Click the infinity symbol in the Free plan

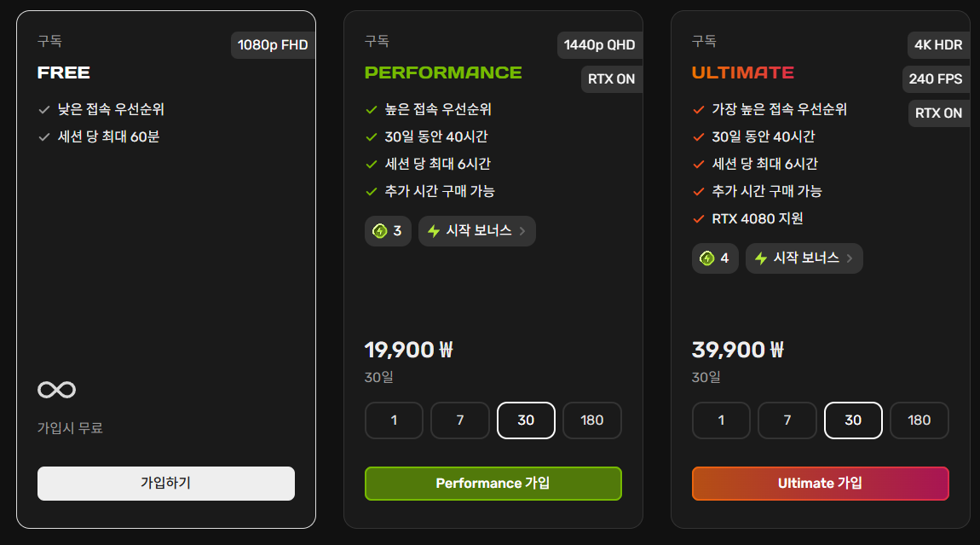(x=57, y=390)
